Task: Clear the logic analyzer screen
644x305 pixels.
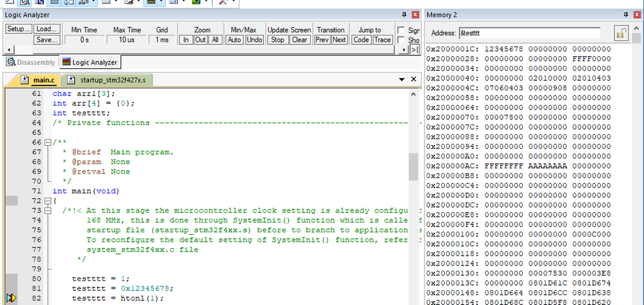Action: tap(299, 40)
